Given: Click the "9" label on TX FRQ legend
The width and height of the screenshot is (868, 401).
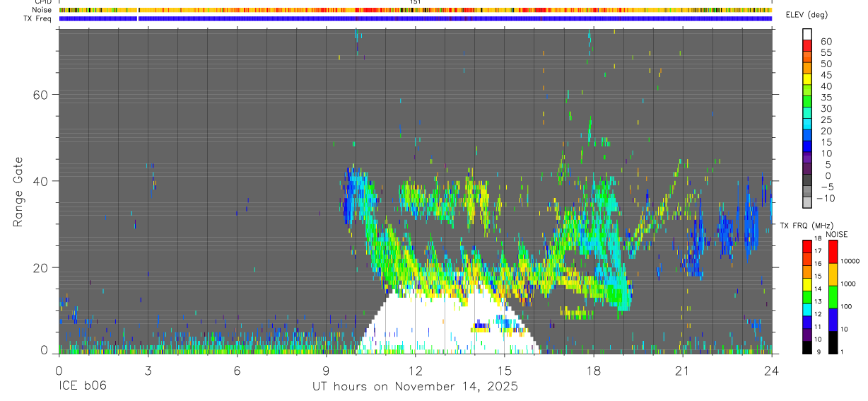Looking at the screenshot, I should pyautogui.click(x=819, y=351).
